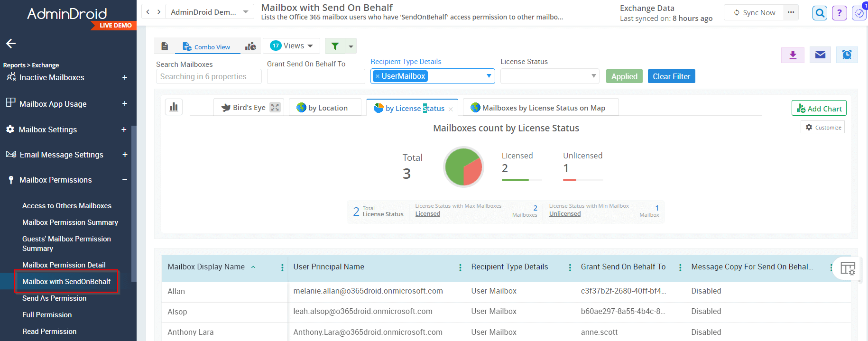Open the 17 Views dropdown
The width and height of the screenshot is (868, 341).
pyautogui.click(x=291, y=46)
